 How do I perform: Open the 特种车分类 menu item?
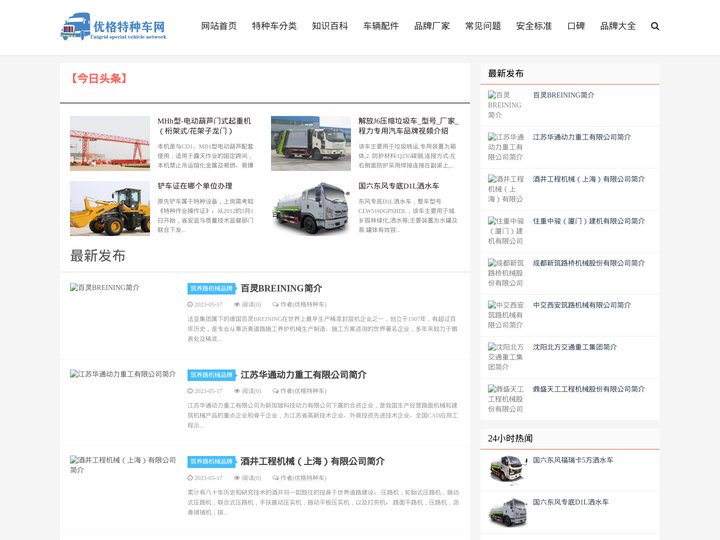[x=274, y=26]
